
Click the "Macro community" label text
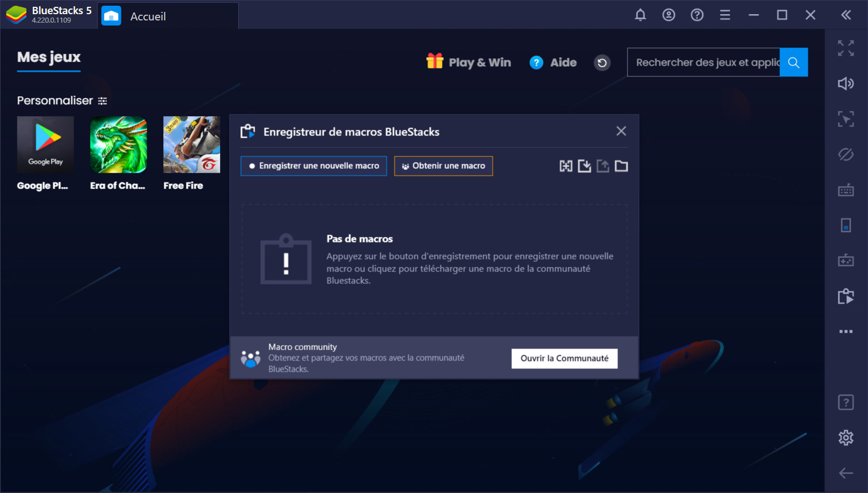(x=303, y=347)
